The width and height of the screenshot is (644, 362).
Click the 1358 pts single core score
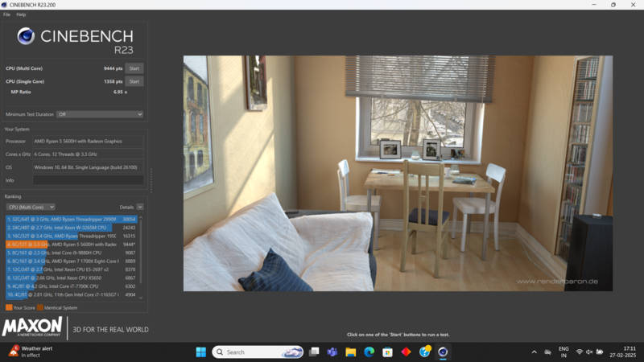(113, 81)
